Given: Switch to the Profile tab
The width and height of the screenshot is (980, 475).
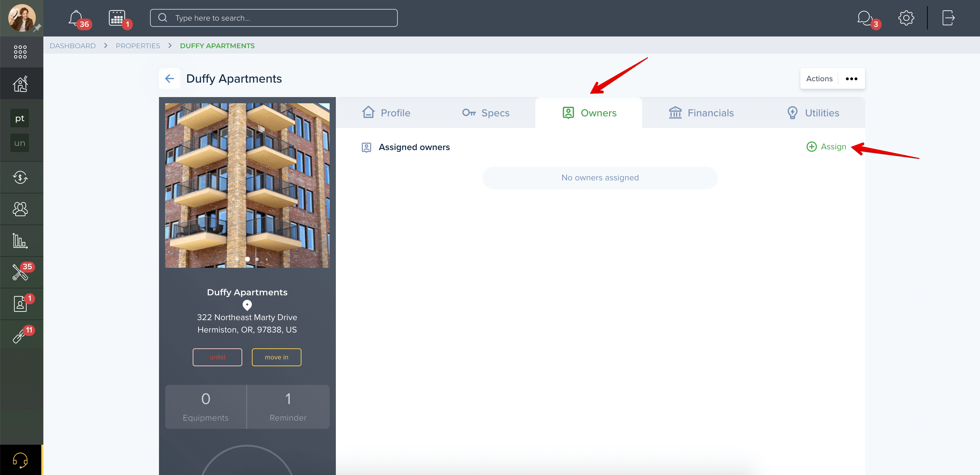Looking at the screenshot, I should point(386,113).
